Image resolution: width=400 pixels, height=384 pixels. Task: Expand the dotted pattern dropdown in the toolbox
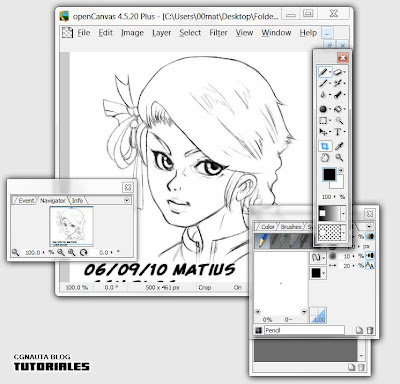click(343, 232)
